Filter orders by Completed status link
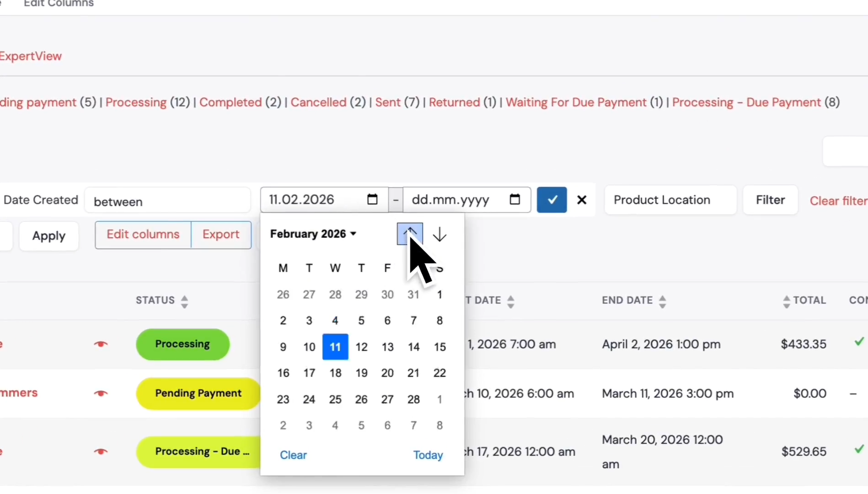Screen dimensions: 868x494 230,102
